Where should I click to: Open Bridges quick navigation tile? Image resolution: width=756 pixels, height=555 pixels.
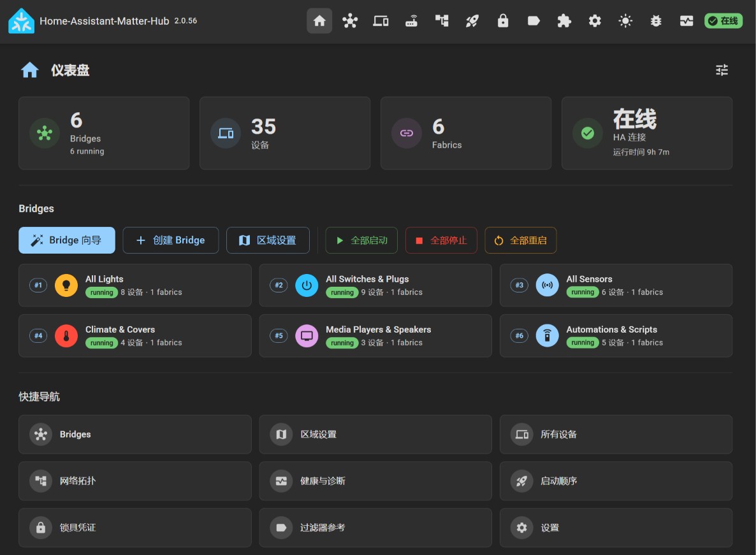coord(135,434)
